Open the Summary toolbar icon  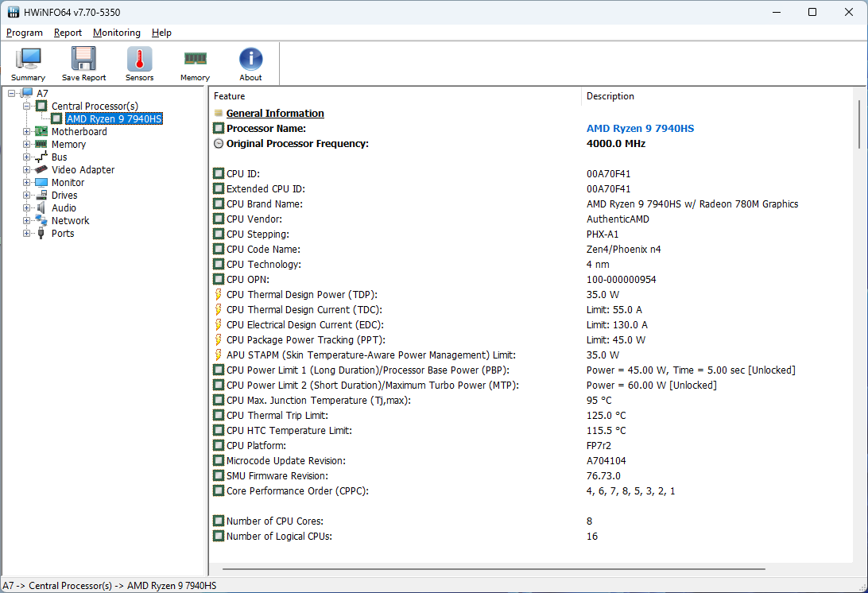29,60
